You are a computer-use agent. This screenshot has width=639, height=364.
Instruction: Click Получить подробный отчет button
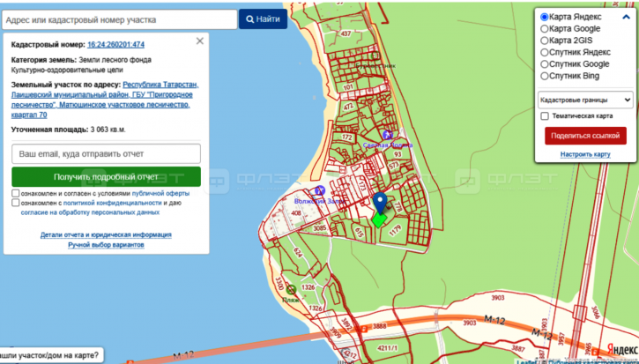[x=106, y=177]
